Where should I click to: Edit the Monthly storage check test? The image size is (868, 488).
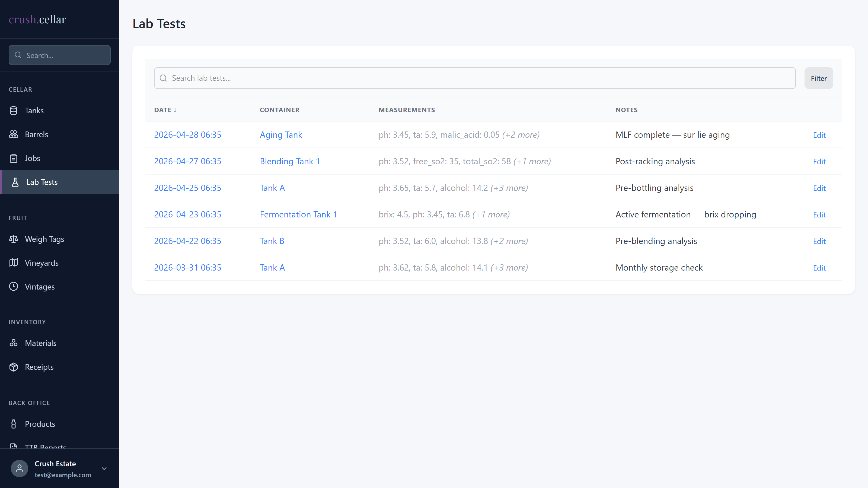click(x=819, y=268)
